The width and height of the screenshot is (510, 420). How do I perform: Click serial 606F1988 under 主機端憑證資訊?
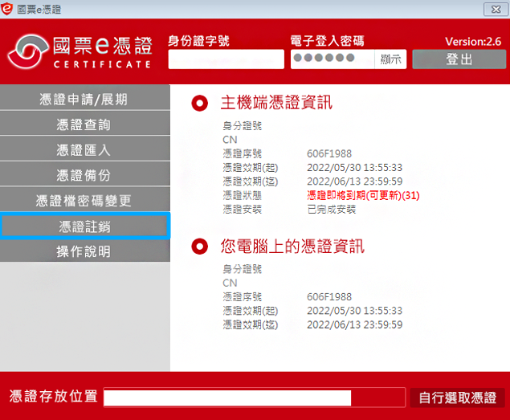pos(329,153)
